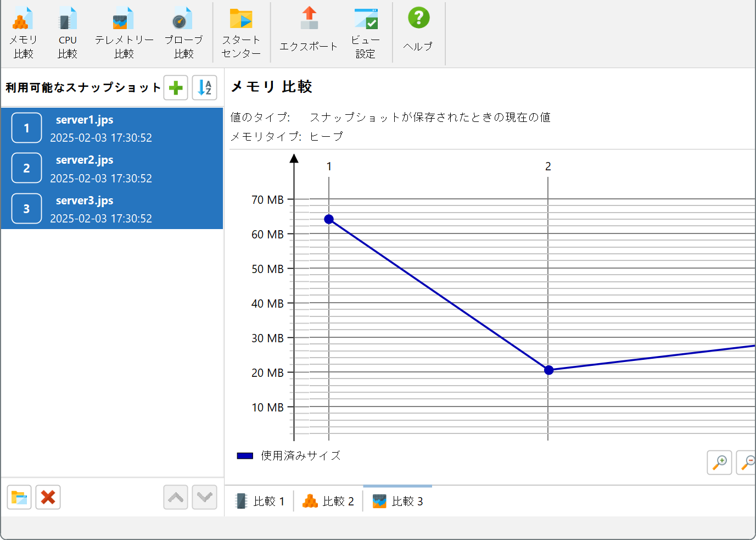Select the プローブ比較 (Probe comparison) icon
Image resolution: width=756 pixels, height=540 pixels.
pyautogui.click(x=183, y=33)
